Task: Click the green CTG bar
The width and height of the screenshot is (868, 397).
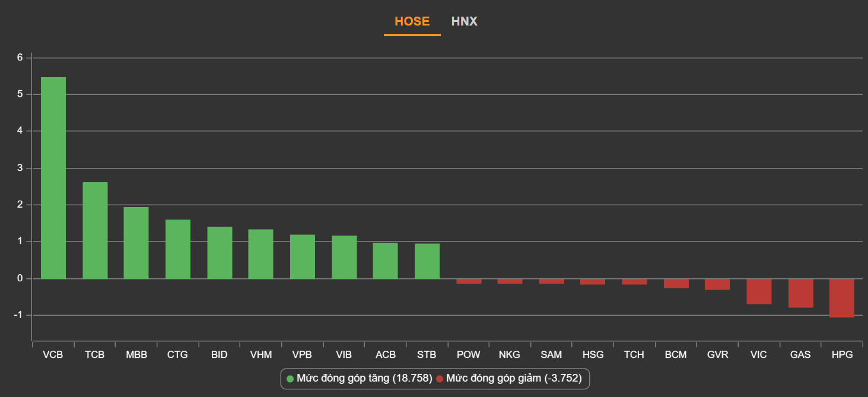Action: (178, 249)
